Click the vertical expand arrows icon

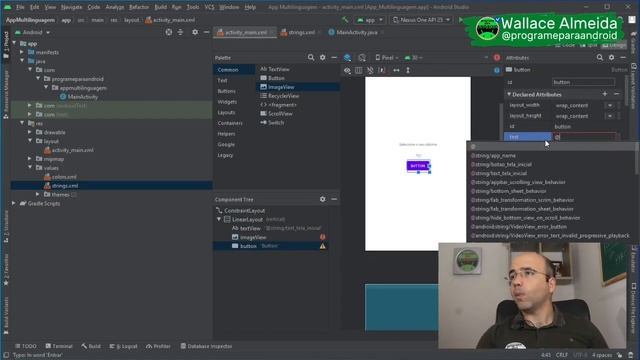pos(408,70)
